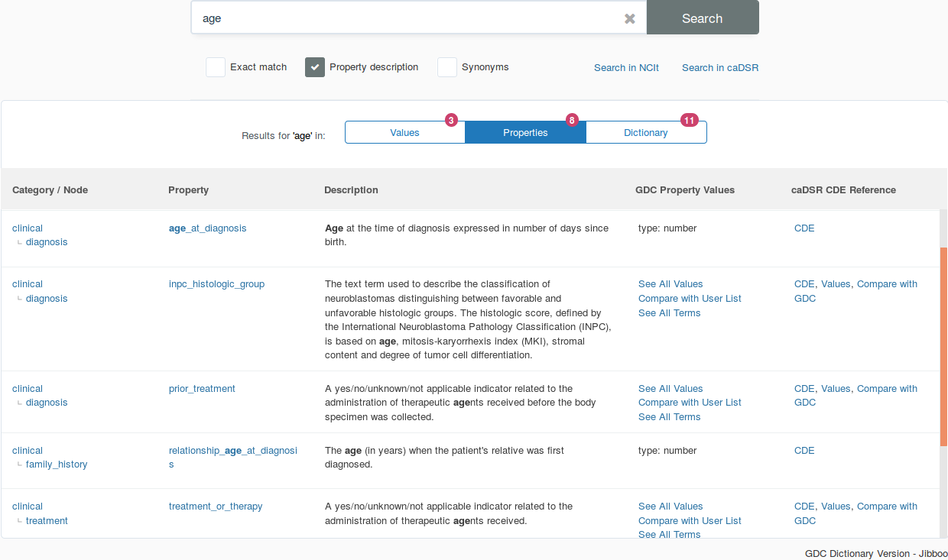Expand See All Values for inpc_histologic_group

click(x=670, y=284)
